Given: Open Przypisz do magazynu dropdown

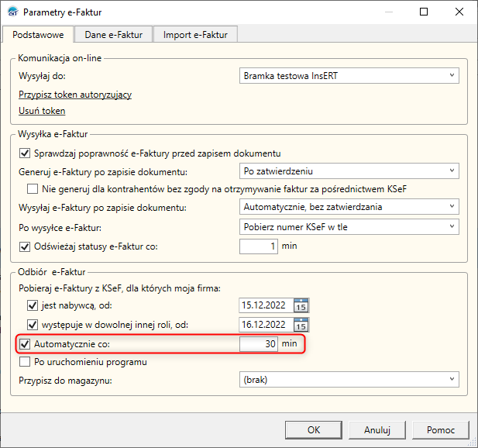Looking at the screenshot, I should point(347,380).
